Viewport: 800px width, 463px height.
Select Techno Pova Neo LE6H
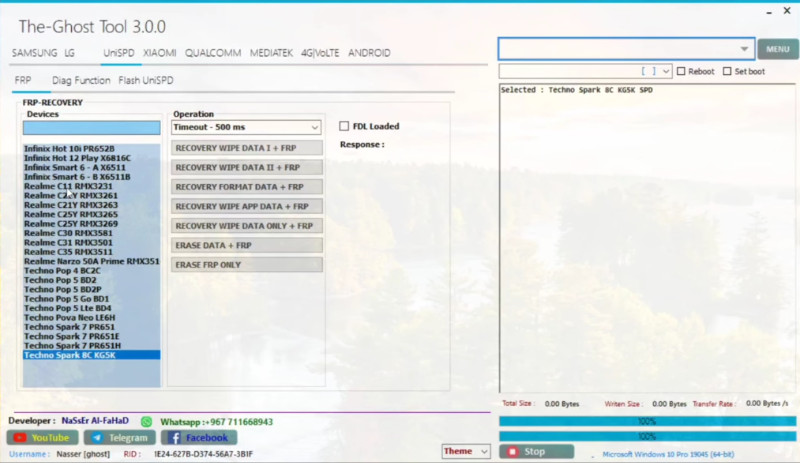(x=69, y=318)
